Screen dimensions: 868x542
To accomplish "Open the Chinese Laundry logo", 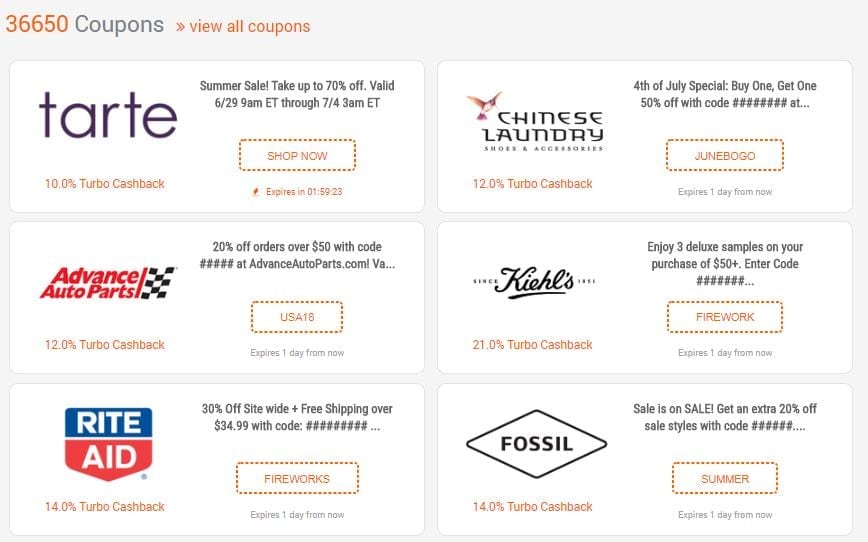I will (x=535, y=121).
